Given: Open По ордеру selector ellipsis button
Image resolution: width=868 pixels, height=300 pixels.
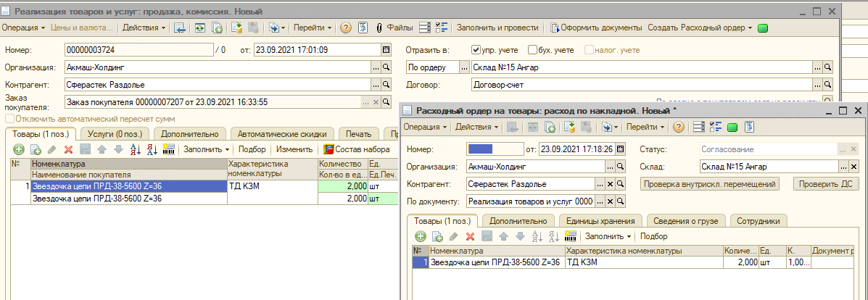Looking at the screenshot, I should point(464,67).
